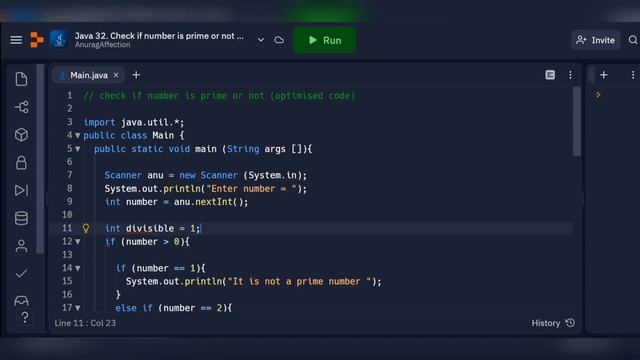Open the editor pane options menu
640x360 pixels.
coord(570,75)
